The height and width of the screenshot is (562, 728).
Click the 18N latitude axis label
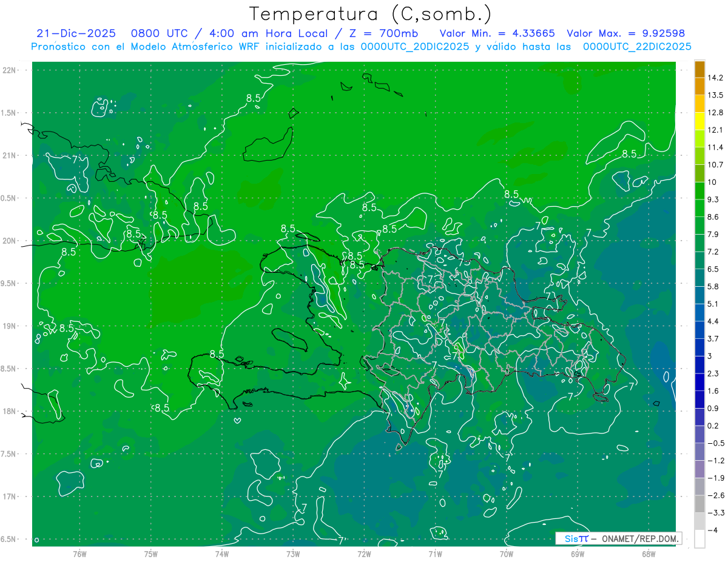click(10, 412)
